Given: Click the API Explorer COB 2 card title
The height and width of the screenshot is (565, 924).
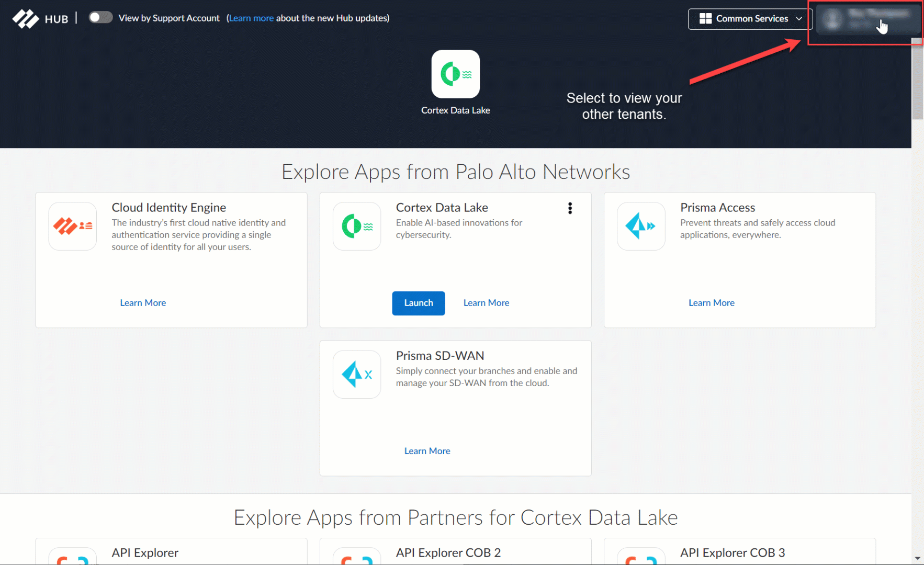Looking at the screenshot, I should 448,553.
